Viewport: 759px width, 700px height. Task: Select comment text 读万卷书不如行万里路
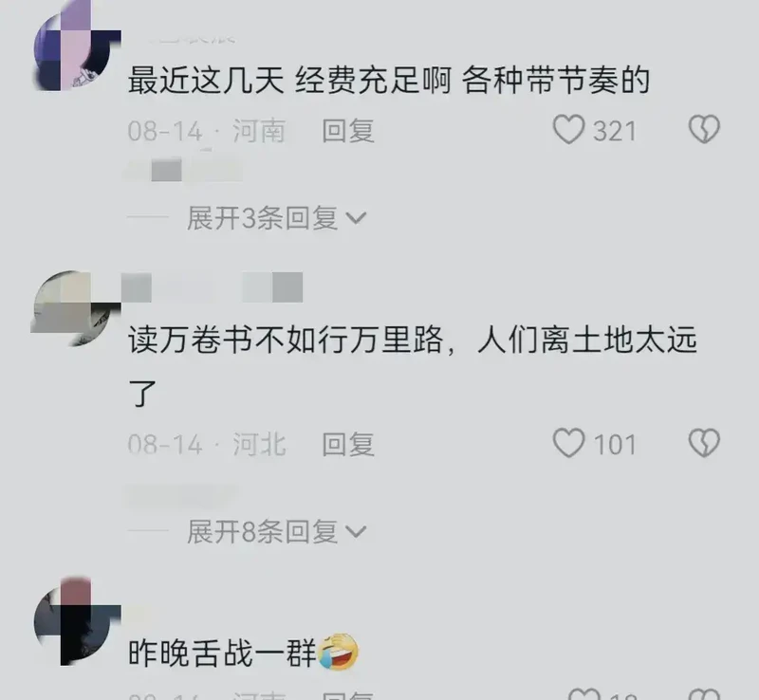pos(286,340)
